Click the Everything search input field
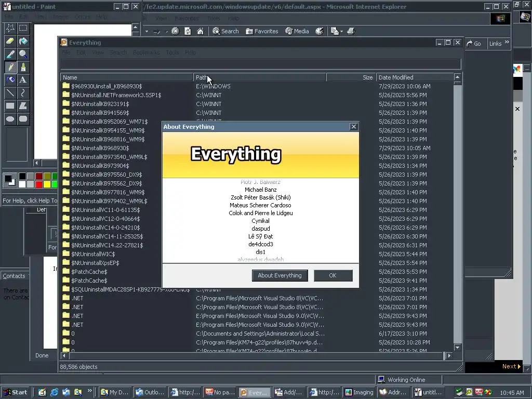The height and width of the screenshot is (399, 532). [261, 64]
